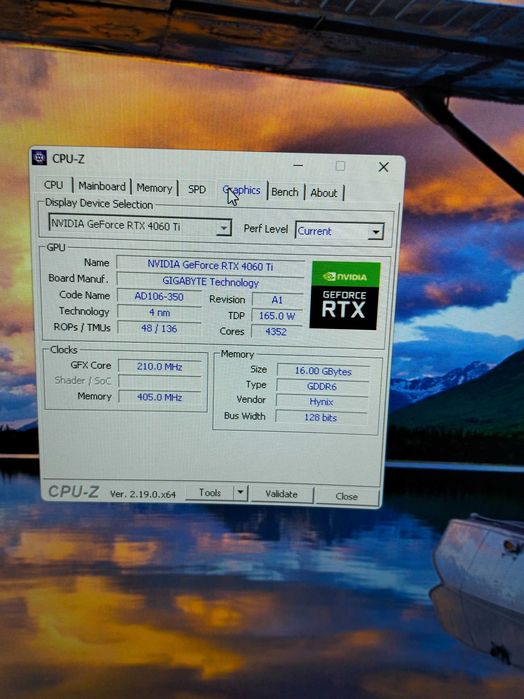Switch to the CPU tab
524x699 pixels.
pyautogui.click(x=54, y=185)
